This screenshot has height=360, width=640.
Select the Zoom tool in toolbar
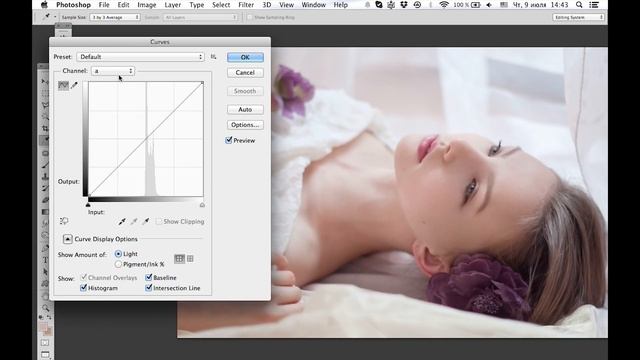[x=45, y=307]
